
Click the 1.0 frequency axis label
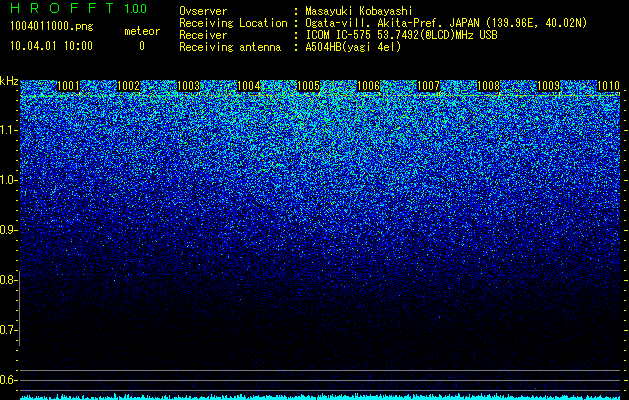(x=8, y=180)
